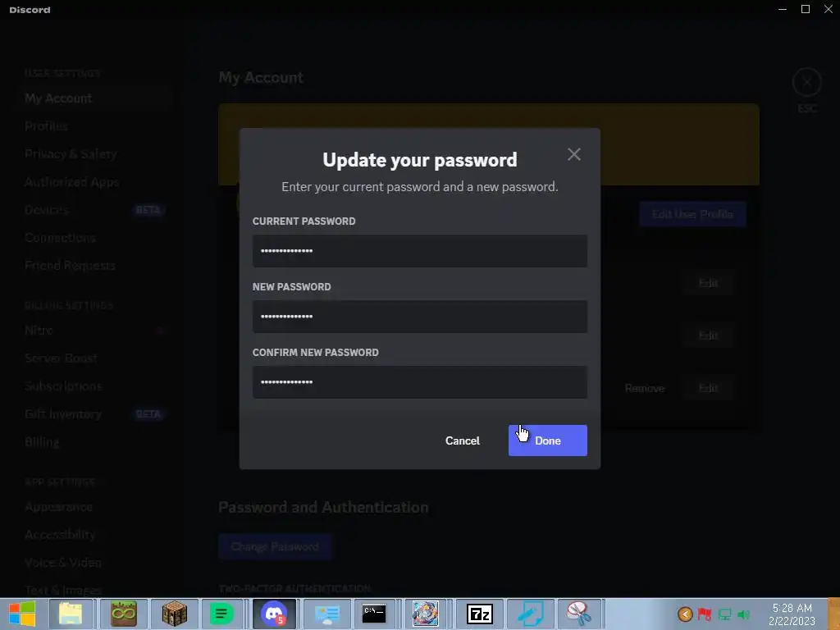Click the dimmed Edit User Profile button

click(692, 214)
